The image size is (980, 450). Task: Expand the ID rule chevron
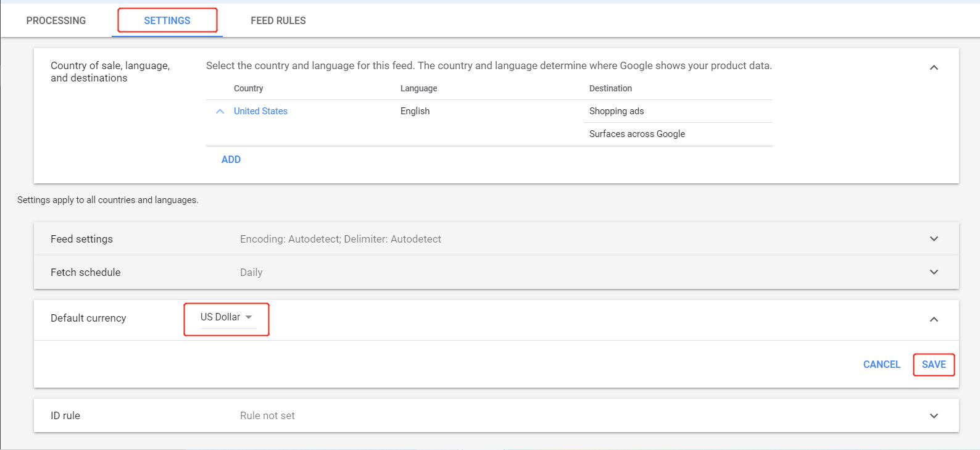point(934,415)
